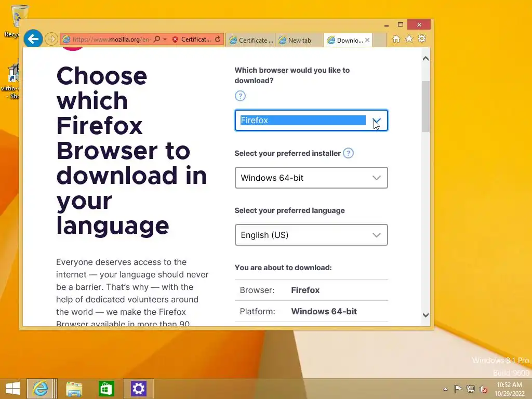Switch to the New tab tab
Viewport: 532px width, 399px height.
(x=299, y=40)
